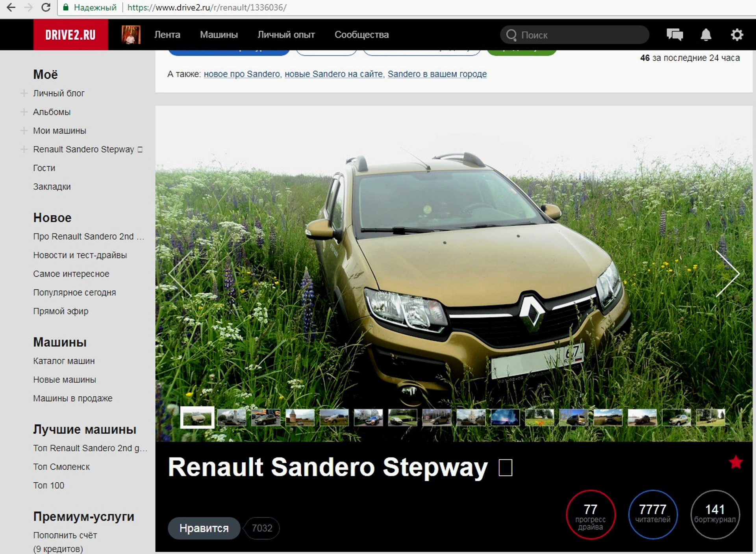
Task: Open Личный блог in sidebar
Action: point(59,93)
